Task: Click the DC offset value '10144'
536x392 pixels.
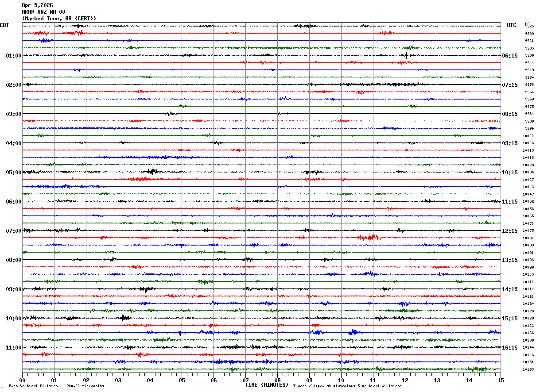Action: 528,348
